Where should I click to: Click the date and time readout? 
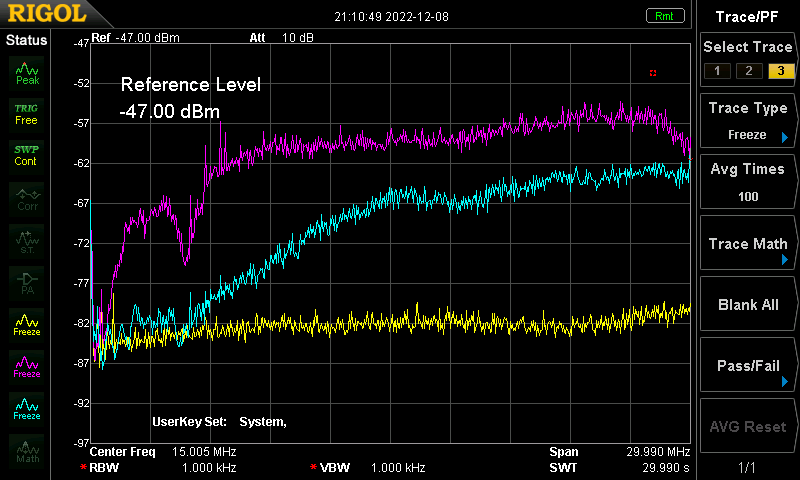(x=391, y=17)
